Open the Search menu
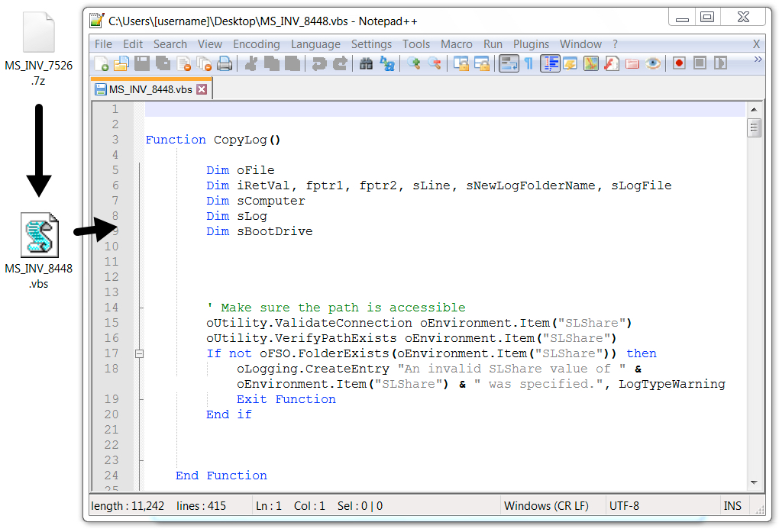Screen dimensions: 779x532 point(170,44)
